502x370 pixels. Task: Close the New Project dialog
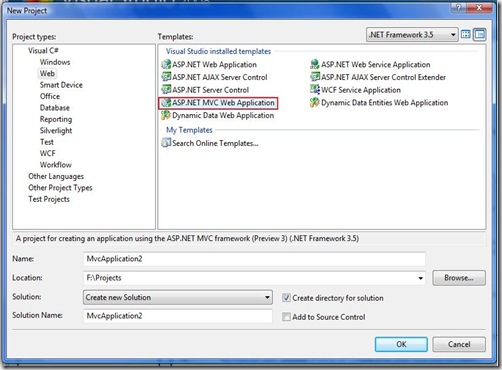point(479,7)
